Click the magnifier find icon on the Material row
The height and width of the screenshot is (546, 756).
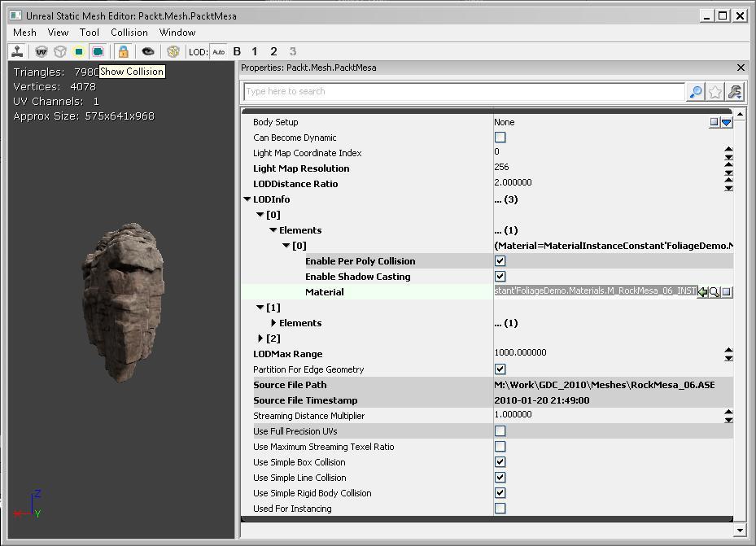714,292
